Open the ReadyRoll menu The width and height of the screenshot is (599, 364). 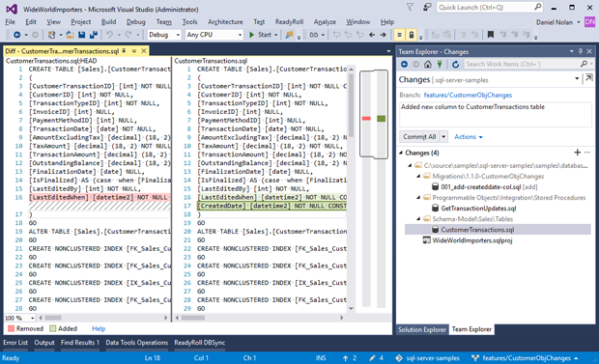289,22
